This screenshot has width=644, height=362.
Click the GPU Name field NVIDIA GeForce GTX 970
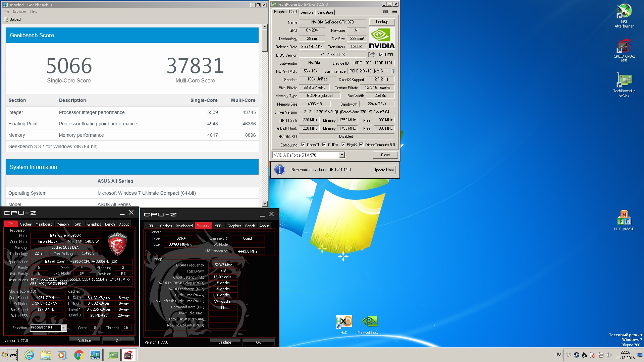332,22
